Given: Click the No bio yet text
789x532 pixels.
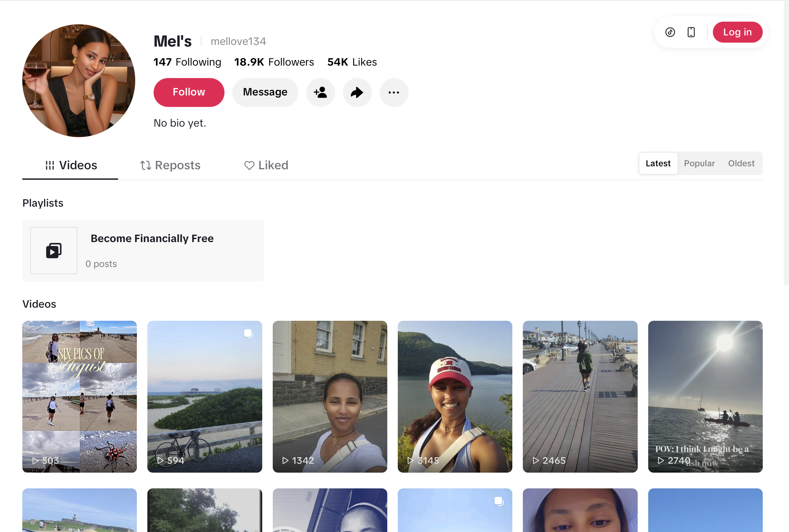Looking at the screenshot, I should click(x=180, y=123).
